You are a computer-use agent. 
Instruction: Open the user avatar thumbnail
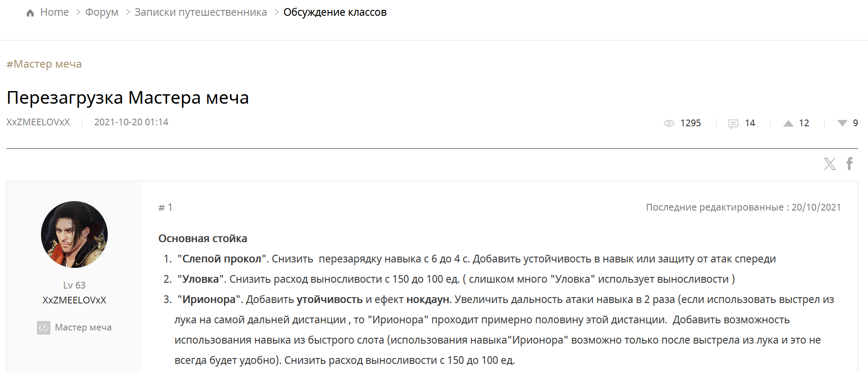(x=74, y=234)
